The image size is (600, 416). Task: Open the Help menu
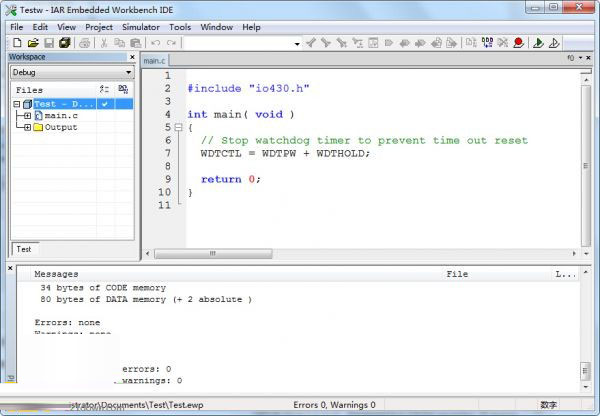(x=251, y=27)
